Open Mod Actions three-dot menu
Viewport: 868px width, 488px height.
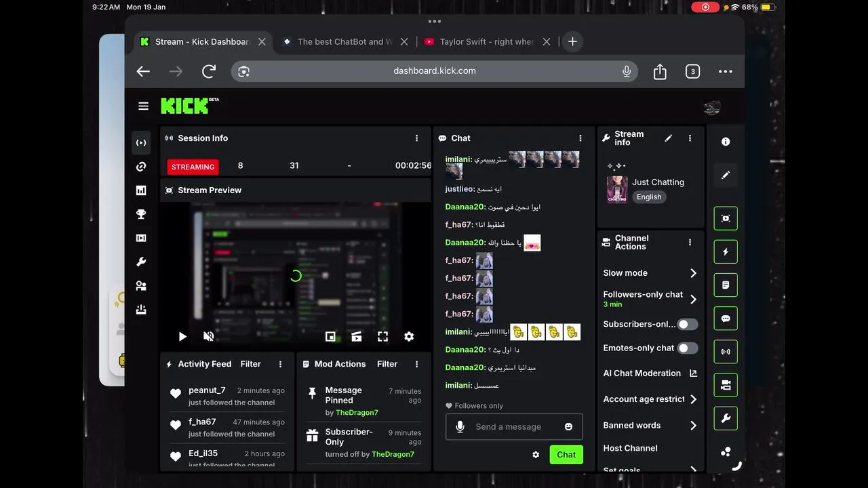pyautogui.click(x=416, y=364)
